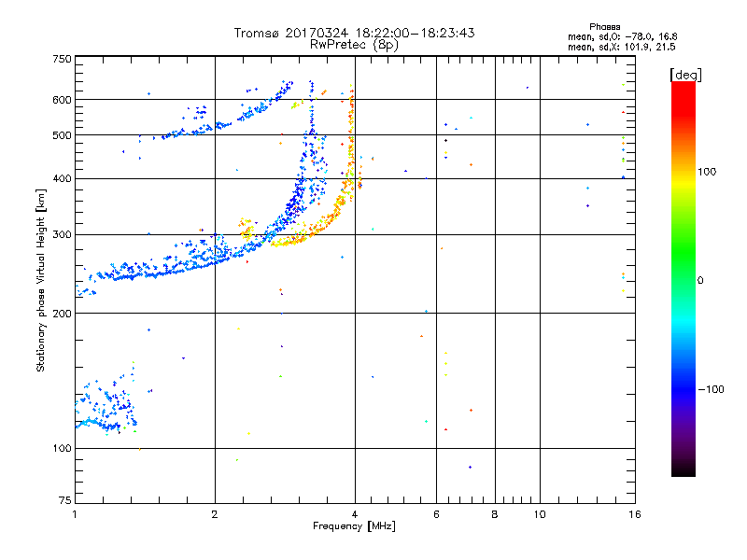Click the plot title 'Tromsø 20170324 18:22:00-18:23:43'
747x560 pixels.
pyautogui.click(x=355, y=33)
